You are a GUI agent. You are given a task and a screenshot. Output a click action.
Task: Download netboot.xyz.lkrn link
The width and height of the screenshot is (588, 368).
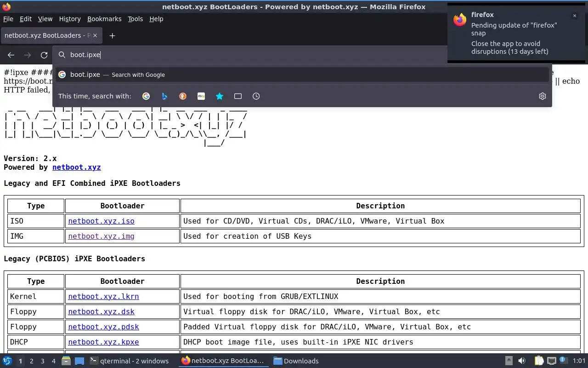(x=103, y=296)
